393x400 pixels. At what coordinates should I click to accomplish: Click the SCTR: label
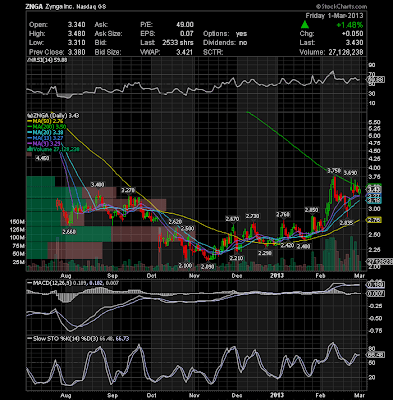coord(213,52)
